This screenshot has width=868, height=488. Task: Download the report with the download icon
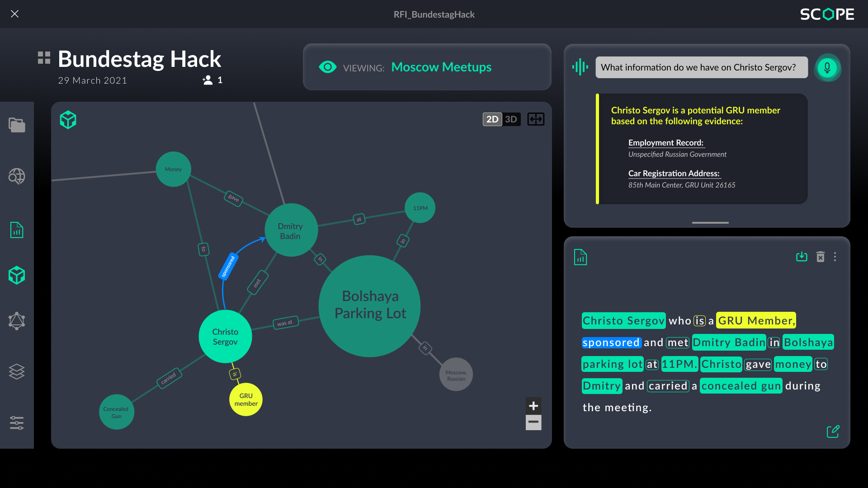[x=802, y=257]
